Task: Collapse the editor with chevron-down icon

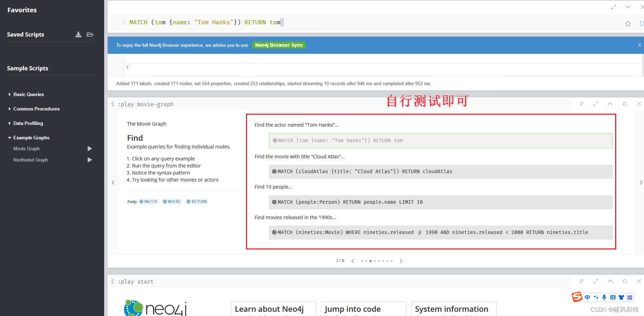Action: (x=628, y=7)
